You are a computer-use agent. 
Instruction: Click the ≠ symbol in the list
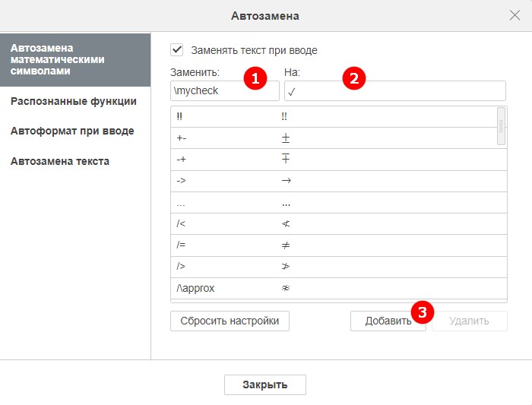[x=286, y=245]
